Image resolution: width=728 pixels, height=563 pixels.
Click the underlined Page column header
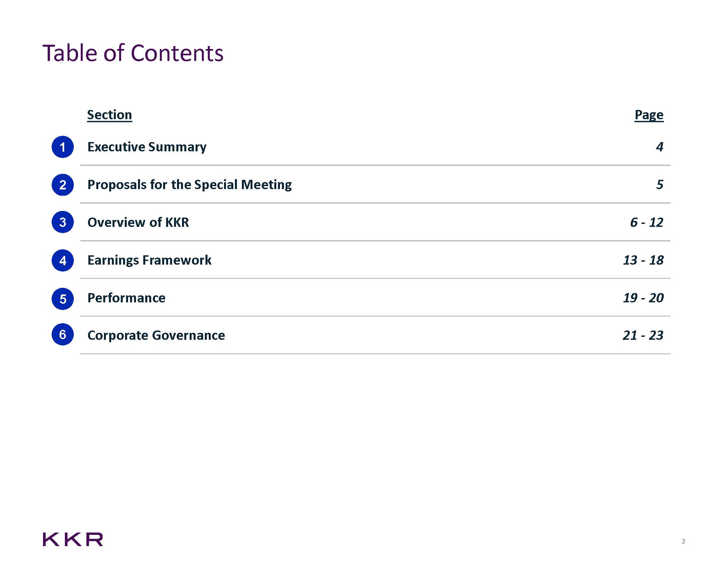tap(649, 115)
